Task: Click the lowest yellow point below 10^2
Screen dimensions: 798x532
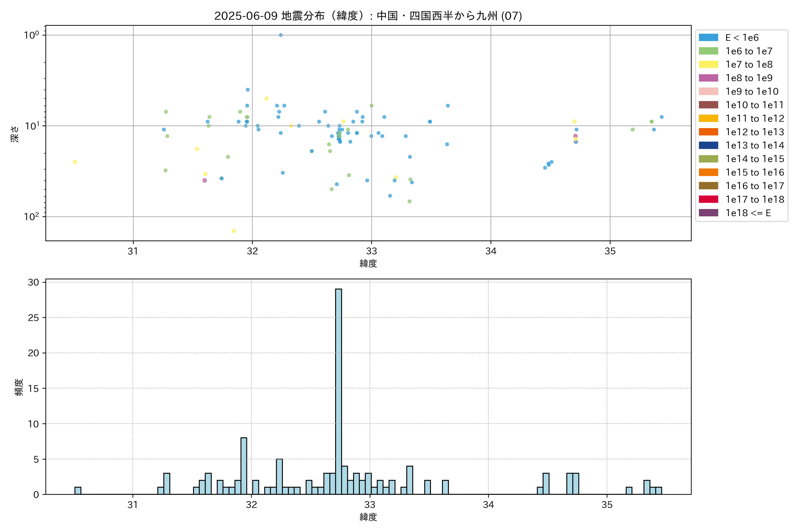Action: pyautogui.click(x=233, y=231)
